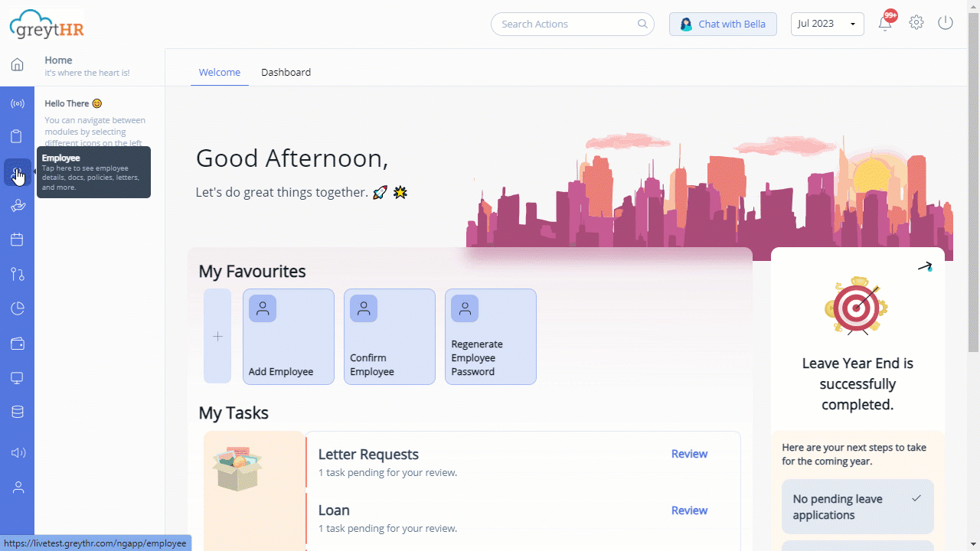Click the Home heading in side panel

click(58, 60)
